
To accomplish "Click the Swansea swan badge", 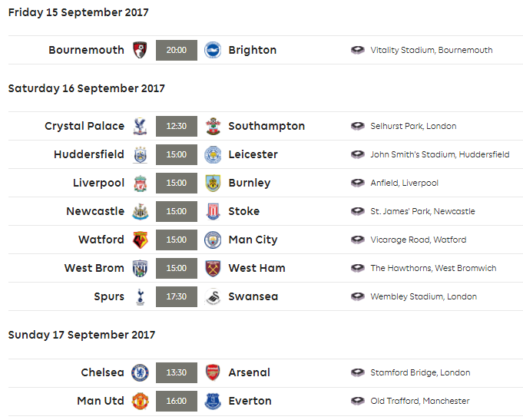I will click(213, 296).
